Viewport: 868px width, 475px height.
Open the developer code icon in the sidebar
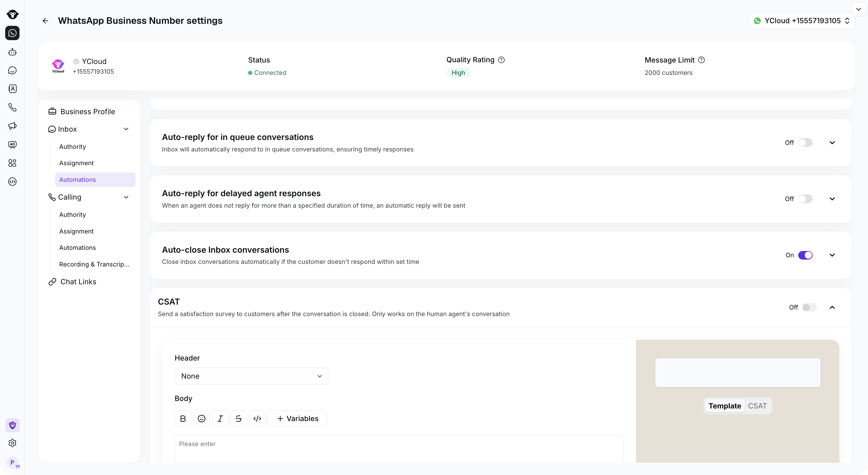12,182
